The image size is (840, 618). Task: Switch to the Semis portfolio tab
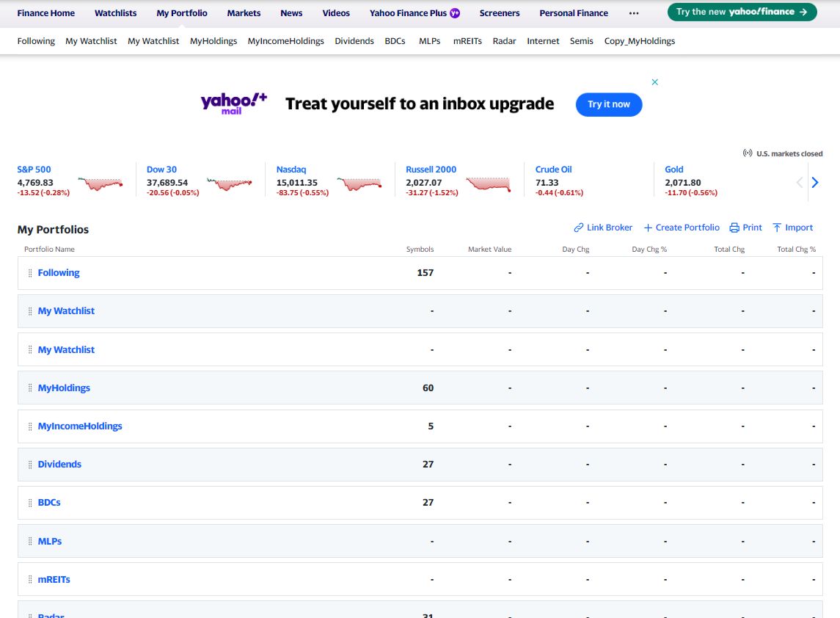tap(581, 41)
